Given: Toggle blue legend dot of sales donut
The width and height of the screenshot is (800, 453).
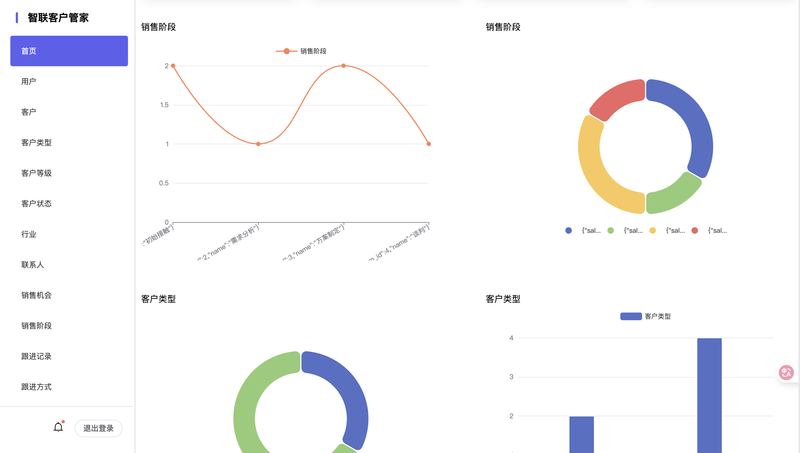Looking at the screenshot, I should (x=568, y=231).
